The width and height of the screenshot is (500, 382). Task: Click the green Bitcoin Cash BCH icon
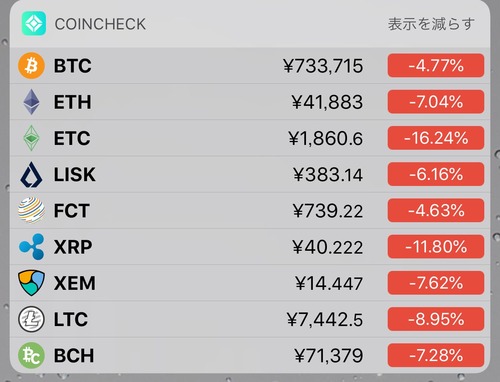coord(31,355)
